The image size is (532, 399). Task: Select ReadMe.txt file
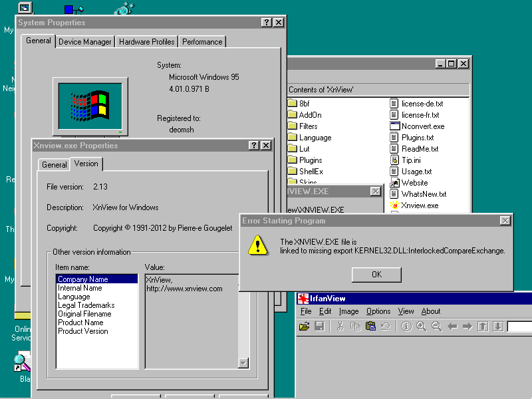414,149
